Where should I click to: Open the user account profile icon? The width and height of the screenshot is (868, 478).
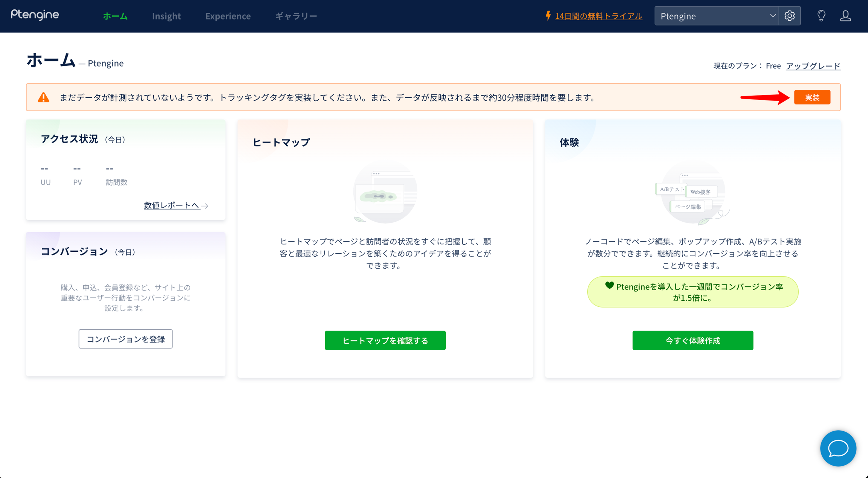coord(845,16)
